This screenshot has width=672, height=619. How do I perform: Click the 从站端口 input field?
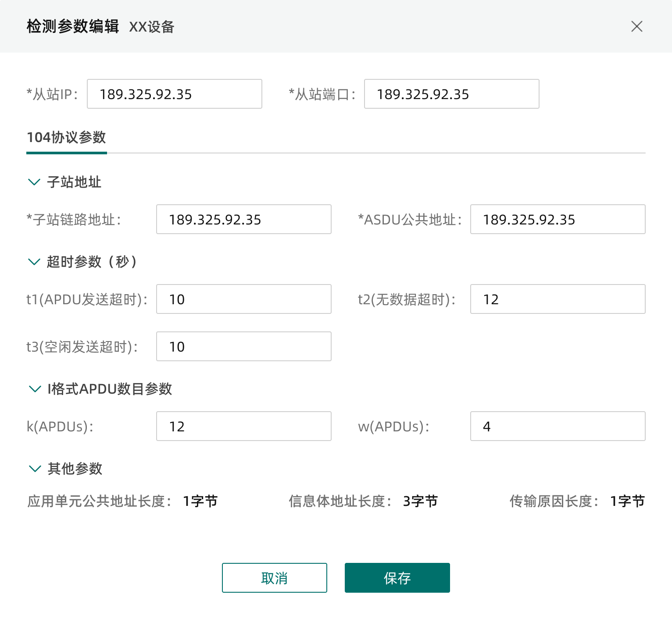coord(452,94)
